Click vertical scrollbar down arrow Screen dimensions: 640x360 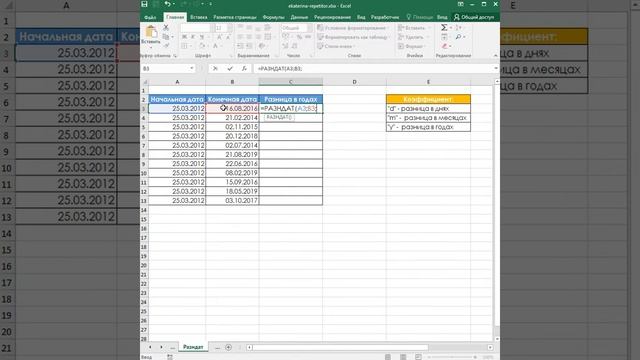coord(497,339)
